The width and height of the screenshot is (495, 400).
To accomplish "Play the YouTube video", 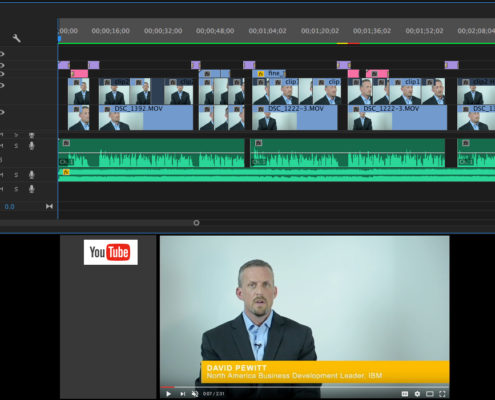I will pyautogui.click(x=168, y=394).
